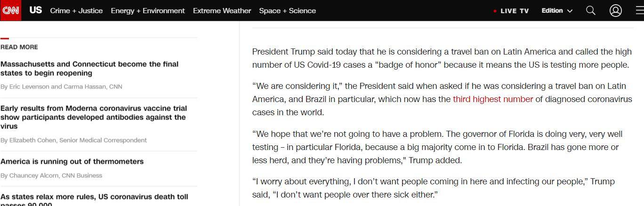This screenshot has width=644, height=206.
Task: Follow the 'third highest number' link
Action: [492, 99]
